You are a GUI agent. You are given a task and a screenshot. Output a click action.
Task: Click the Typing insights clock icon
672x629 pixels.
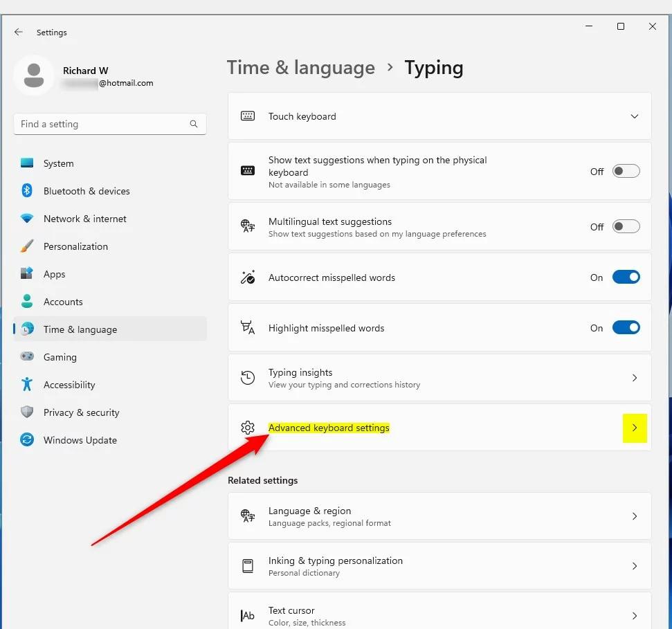coord(247,378)
